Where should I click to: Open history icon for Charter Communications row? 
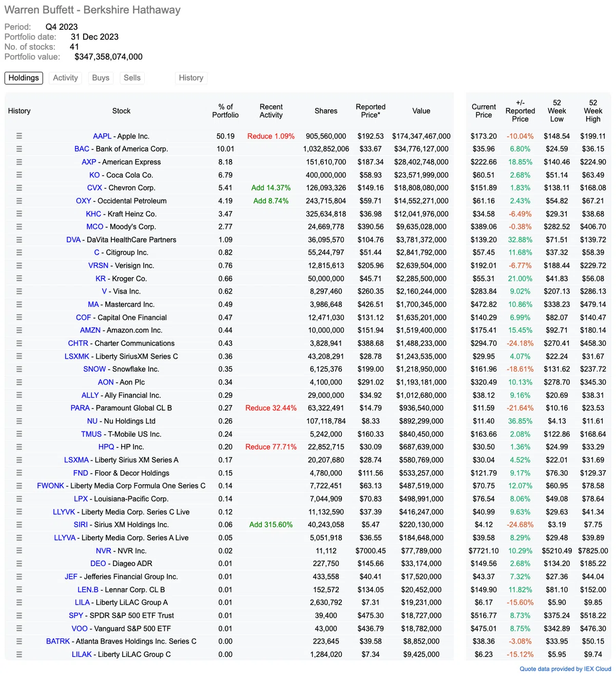click(19, 343)
